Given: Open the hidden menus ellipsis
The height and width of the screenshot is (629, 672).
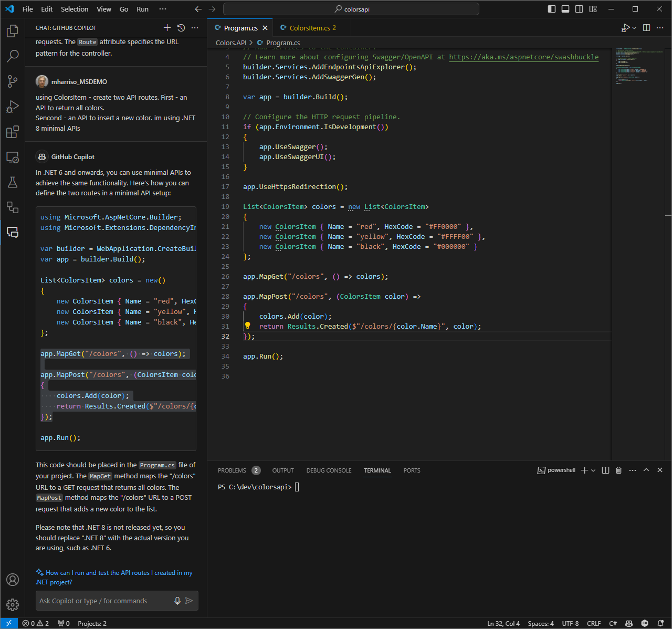Looking at the screenshot, I should click(163, 9).
